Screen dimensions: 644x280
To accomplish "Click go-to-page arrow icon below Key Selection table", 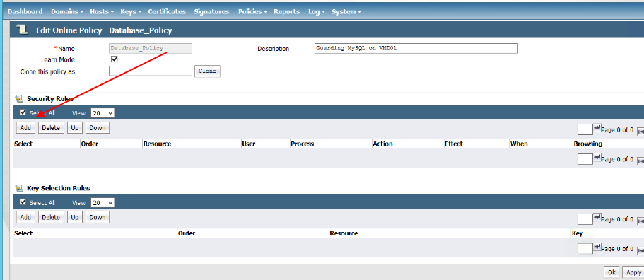I will [597, 247].
